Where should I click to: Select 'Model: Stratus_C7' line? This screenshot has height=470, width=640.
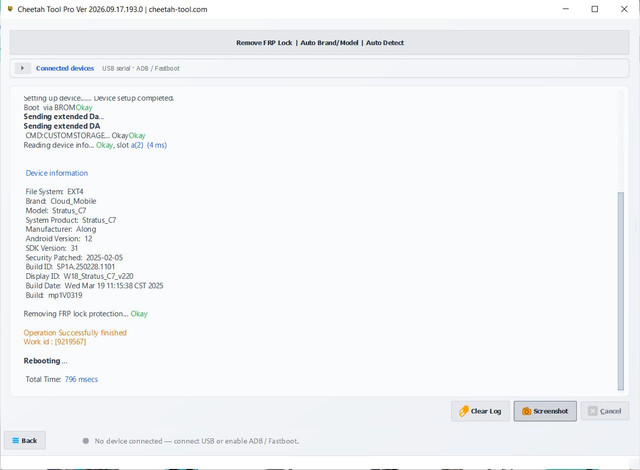point(56,211)
